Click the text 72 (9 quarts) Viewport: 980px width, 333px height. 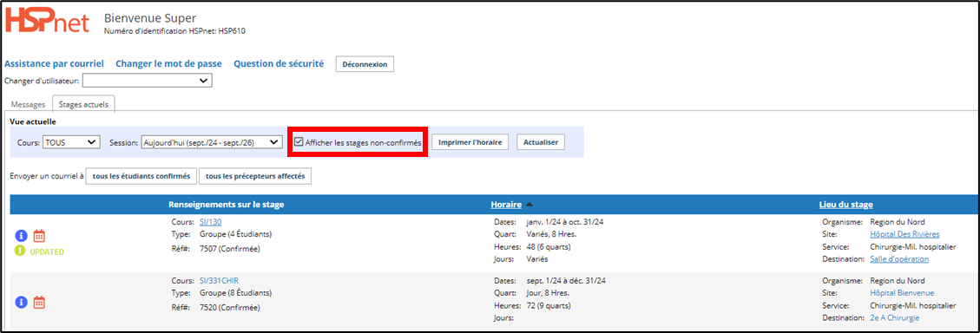click(548, 305)
